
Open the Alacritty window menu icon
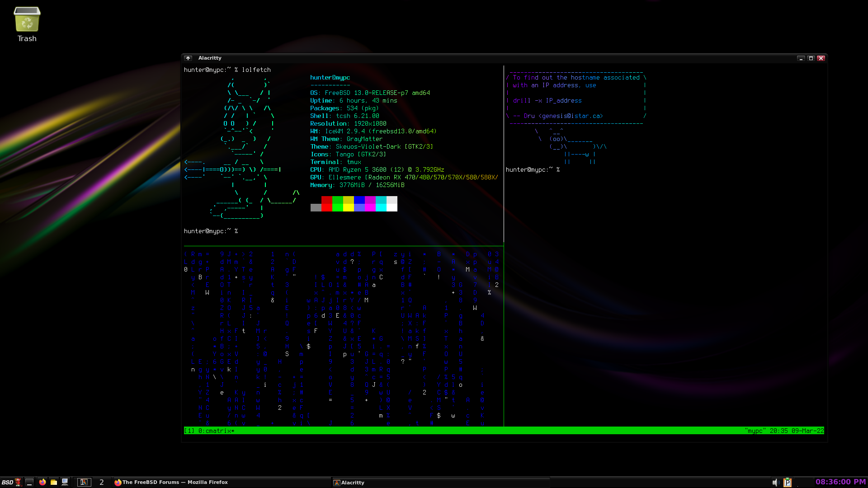pyautogui.click(x=188, y=58)
